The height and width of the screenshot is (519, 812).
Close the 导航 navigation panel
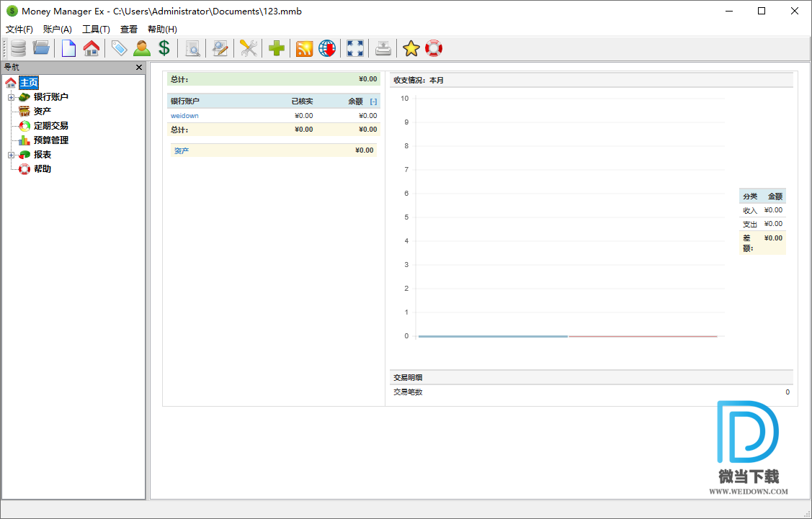tap(139, 67)
